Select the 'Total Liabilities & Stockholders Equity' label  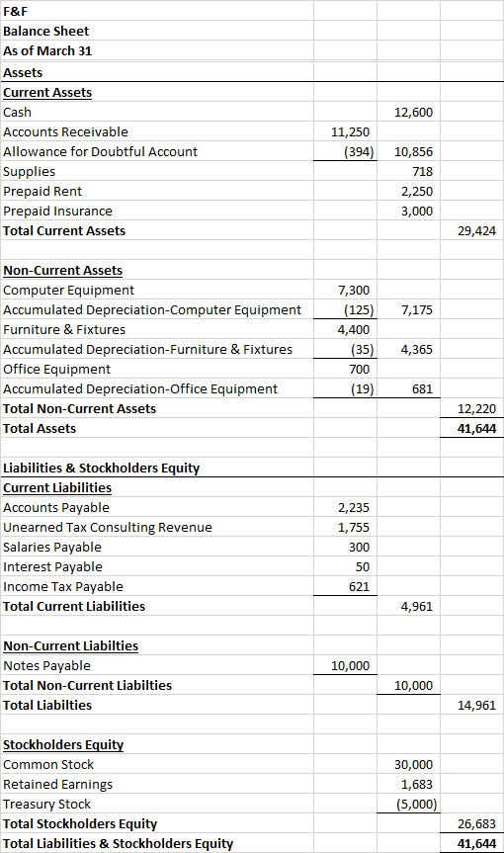[118, 844]
